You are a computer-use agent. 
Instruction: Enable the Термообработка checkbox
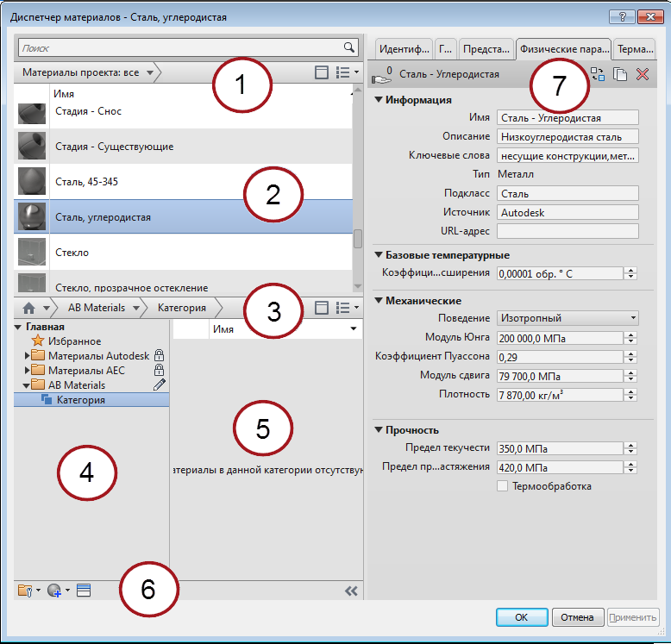tap(503, 486)
